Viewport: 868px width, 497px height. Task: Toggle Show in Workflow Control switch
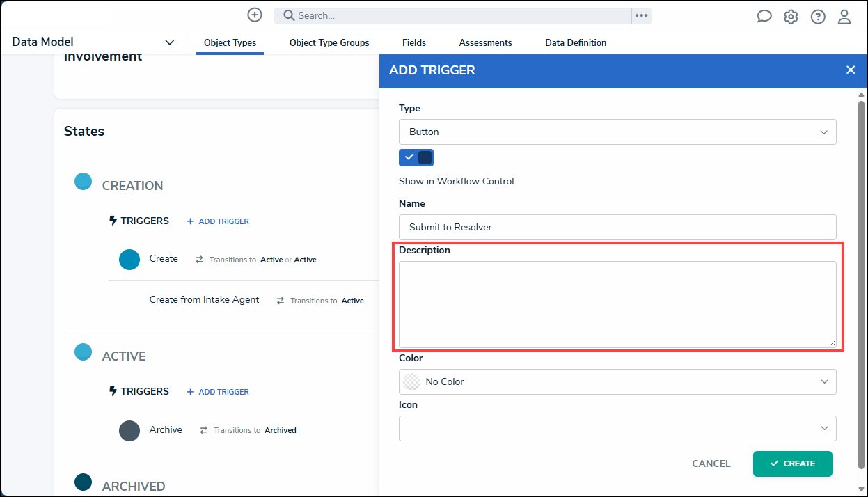point(416,157)
